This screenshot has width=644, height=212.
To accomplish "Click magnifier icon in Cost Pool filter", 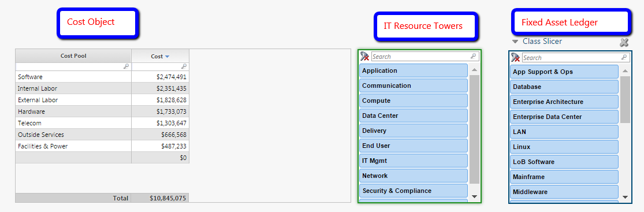I will (126, 66).
